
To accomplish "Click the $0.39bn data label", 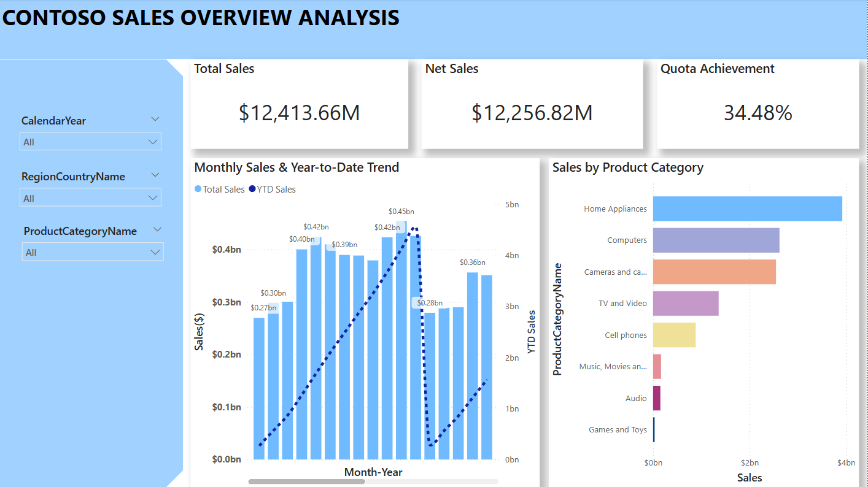I will (344, 245).
